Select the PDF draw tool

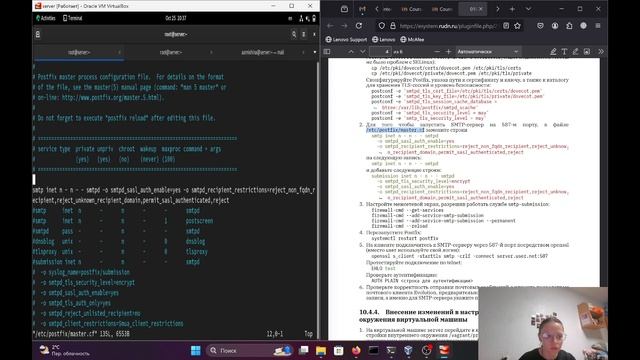(576, 52)
